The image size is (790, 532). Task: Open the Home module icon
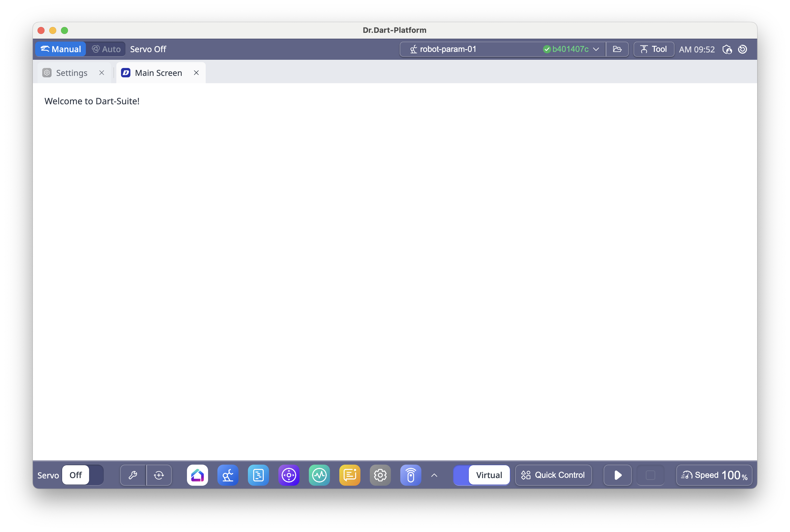tap(197, 475)
